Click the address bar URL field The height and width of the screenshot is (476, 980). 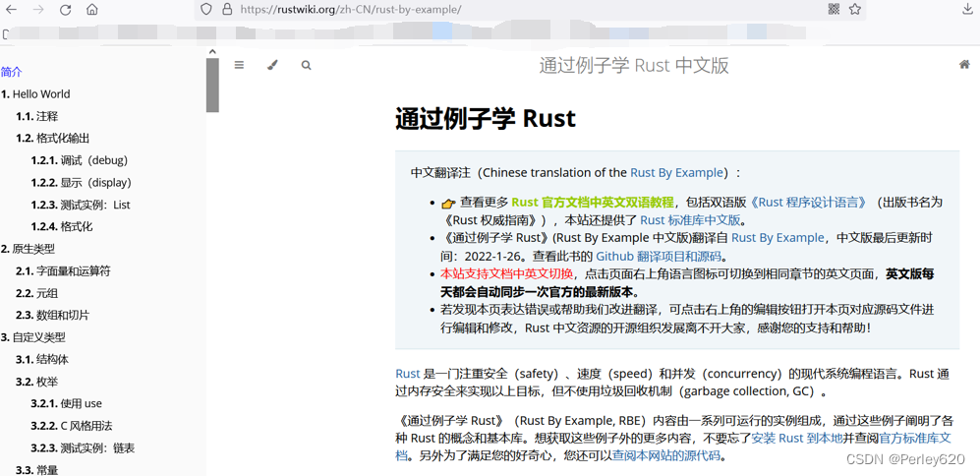(x=530, y=10)
